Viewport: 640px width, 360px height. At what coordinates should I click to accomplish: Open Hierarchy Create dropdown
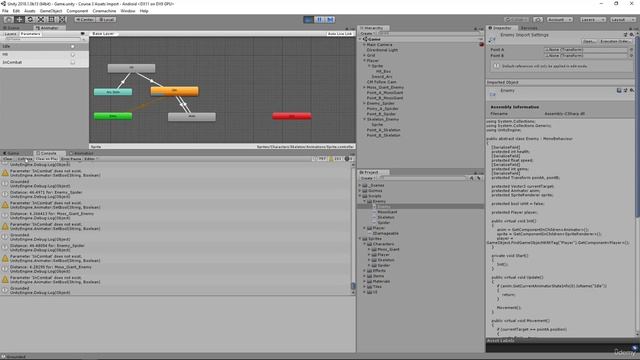368,33
